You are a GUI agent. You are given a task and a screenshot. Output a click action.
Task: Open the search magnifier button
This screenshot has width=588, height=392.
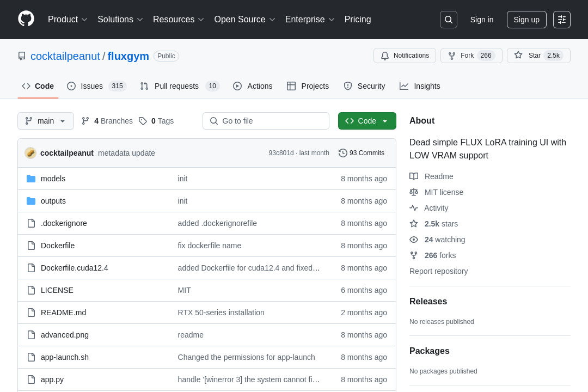click(449, 20)
